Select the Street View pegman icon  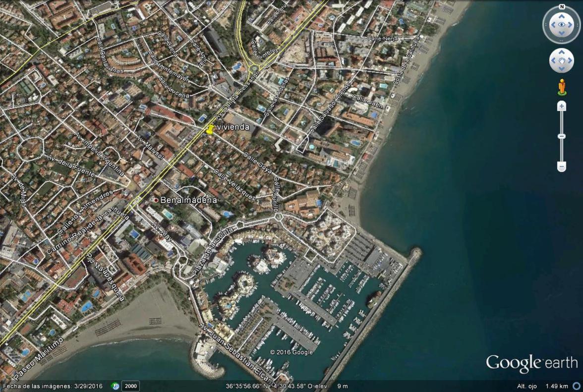pyautogui.click(x=562, y=87)
